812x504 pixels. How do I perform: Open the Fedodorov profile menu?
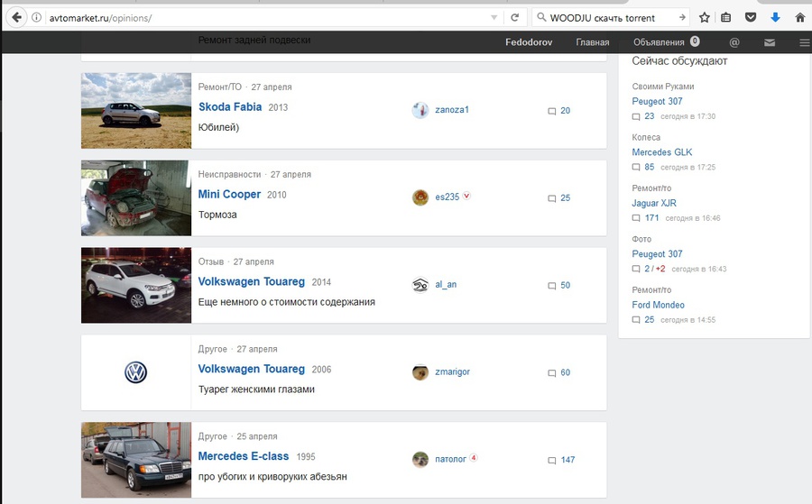click(529, 42)
